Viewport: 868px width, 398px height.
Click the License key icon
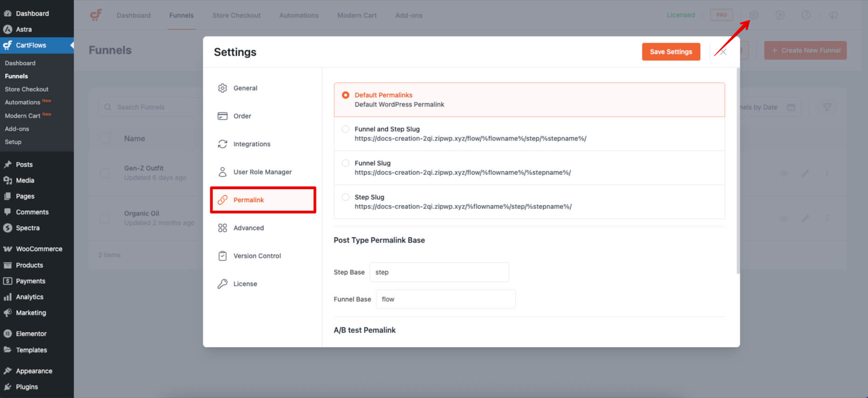[222, 284]
